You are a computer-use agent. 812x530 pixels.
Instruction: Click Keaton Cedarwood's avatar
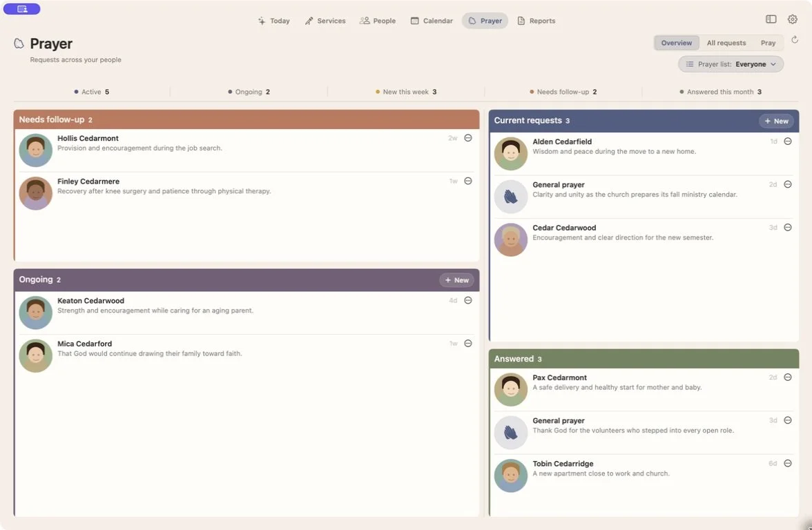[35, 313]
